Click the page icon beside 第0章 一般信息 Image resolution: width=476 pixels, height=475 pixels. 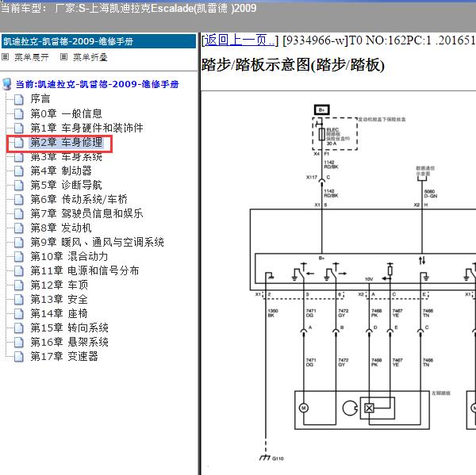pos(19,113)
